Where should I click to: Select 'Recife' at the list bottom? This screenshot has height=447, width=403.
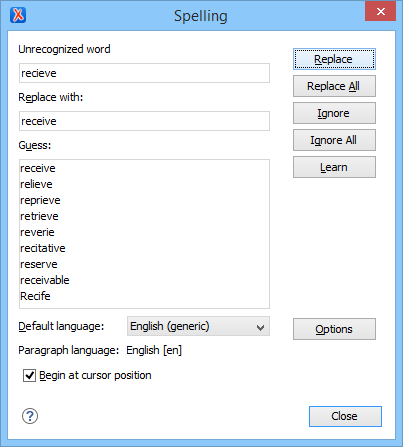tap(35, 296)
